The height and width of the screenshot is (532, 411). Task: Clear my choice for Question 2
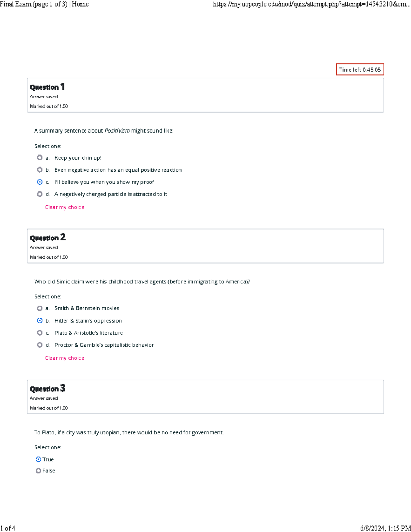click(x=64, y=358)
